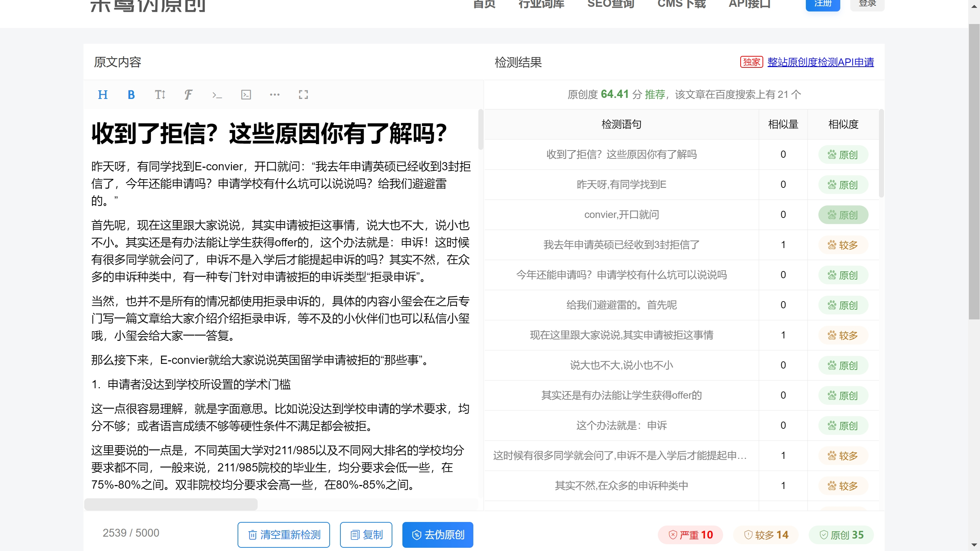Click 原创 tag for 说大也不大 row
980x551 pixels.
pyautogui.click(x=843, y=365)
